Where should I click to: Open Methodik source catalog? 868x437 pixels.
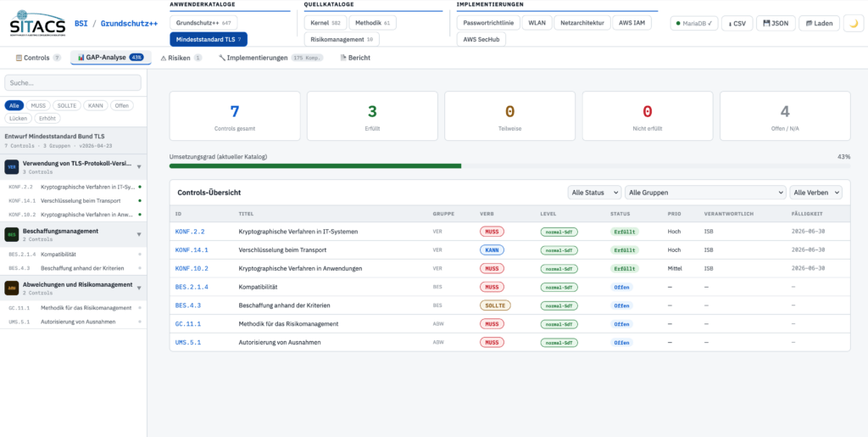373,23
